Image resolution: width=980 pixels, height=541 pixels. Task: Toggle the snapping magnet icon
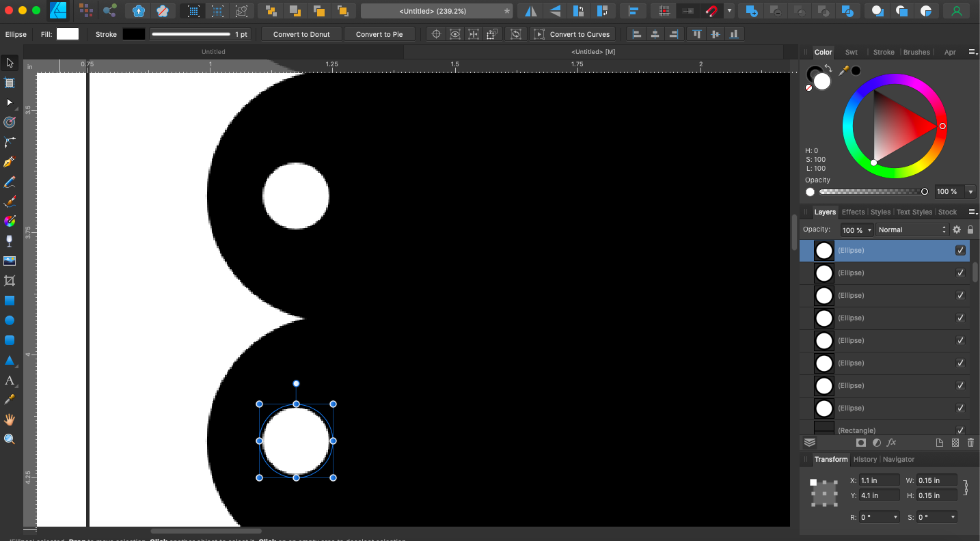712,11
